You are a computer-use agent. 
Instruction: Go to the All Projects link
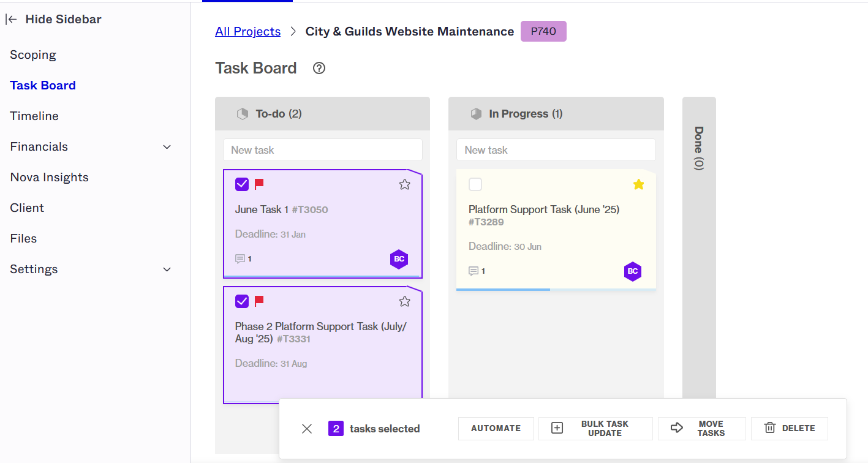(x=247, y=31)
